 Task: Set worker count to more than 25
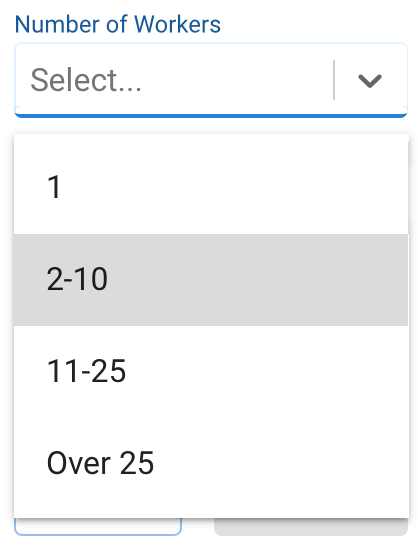click(211, 463)
